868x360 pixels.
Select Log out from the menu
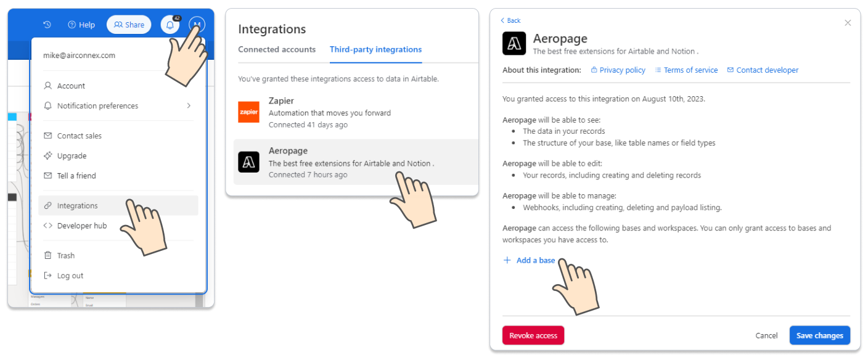click(x=70, y=276)
